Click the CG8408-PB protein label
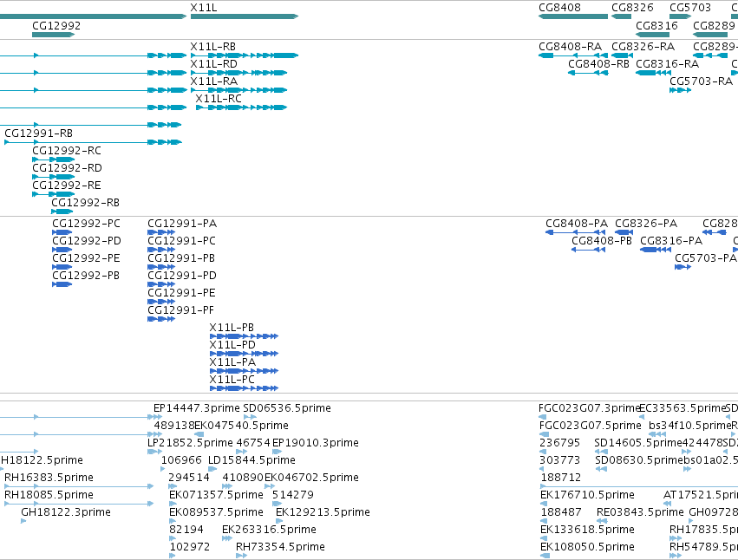The image size is (738, 560). tap(602, 241)
